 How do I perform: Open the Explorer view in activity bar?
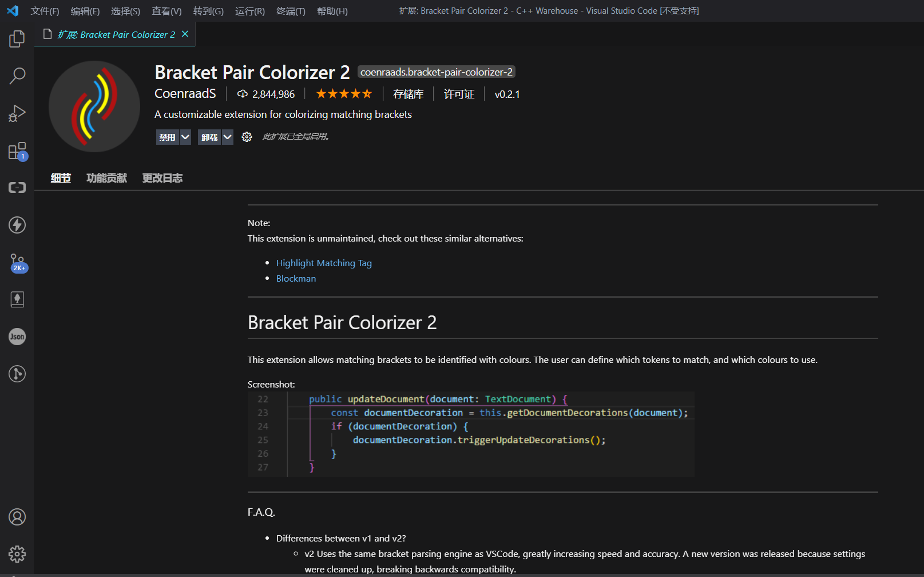[x=17, y=39]
